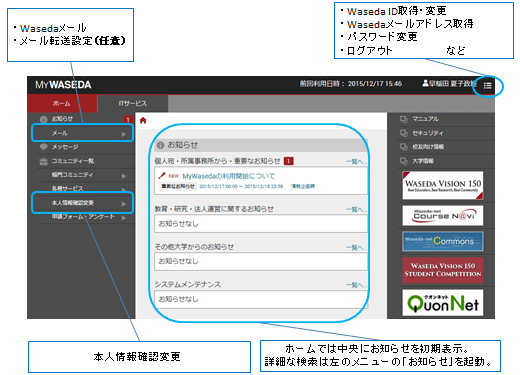Screen dimensions: 520x375
Task: Open the QuonNet banner
Action: pyautogui.click(x=443, y=303)
